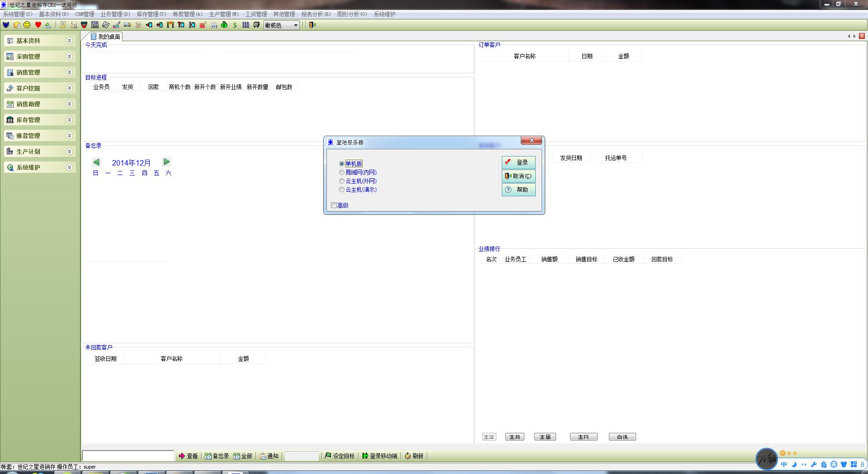Viewport: 868px width, 474px height.
Task: Click the 本周 ranking period button
Action: tap(545, 437)
